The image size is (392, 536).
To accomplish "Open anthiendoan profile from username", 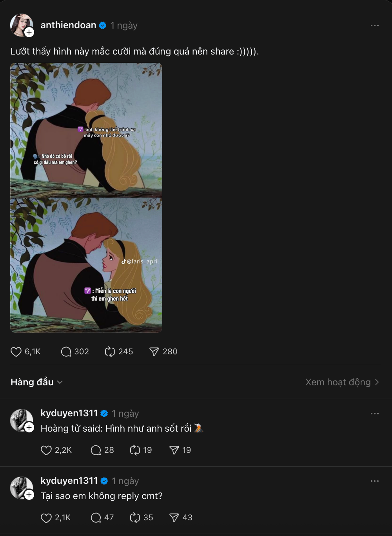I will pos(68,25).
